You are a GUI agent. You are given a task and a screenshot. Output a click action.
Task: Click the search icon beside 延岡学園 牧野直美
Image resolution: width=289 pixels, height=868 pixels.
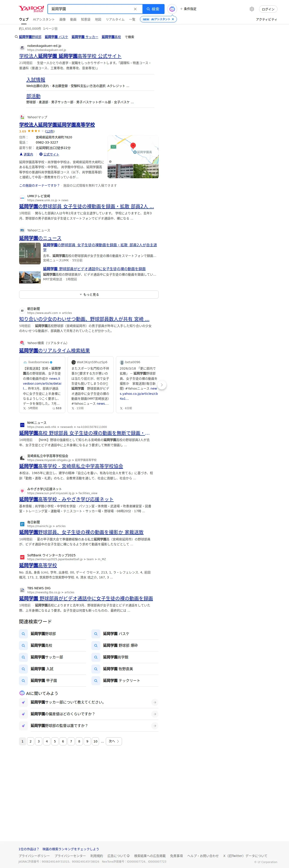point(96,669)
